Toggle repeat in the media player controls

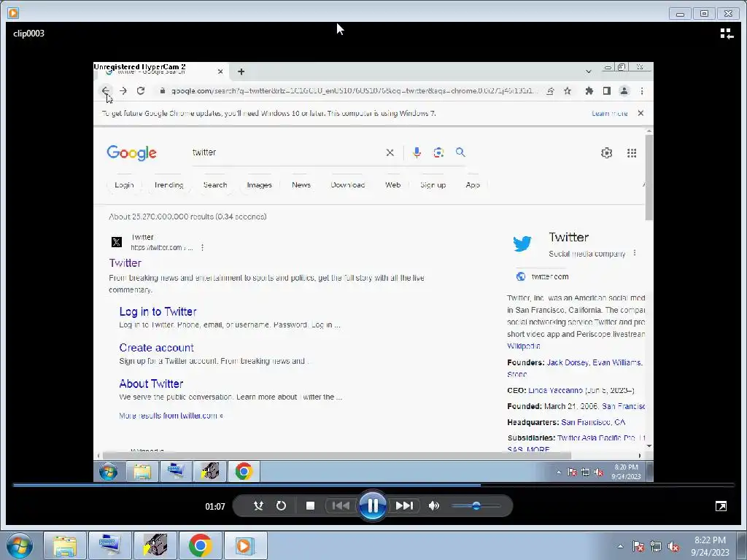(x=281, y=506)
